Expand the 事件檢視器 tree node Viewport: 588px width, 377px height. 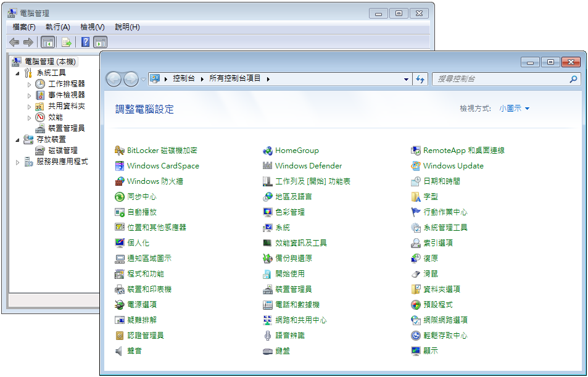(x=29, y=96)
